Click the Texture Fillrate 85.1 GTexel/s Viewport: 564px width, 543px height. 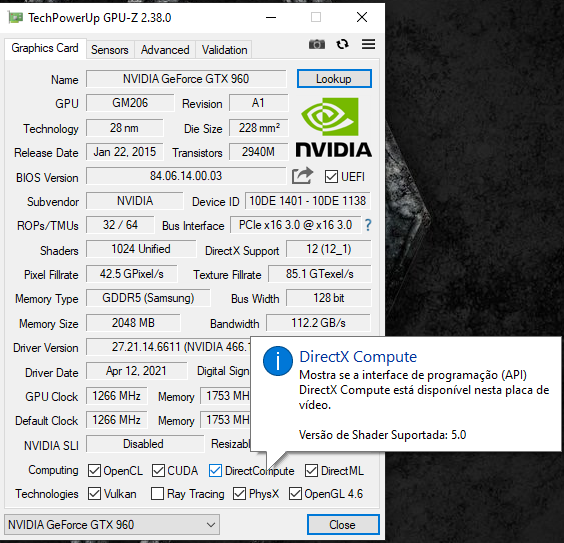coord(319,274)
